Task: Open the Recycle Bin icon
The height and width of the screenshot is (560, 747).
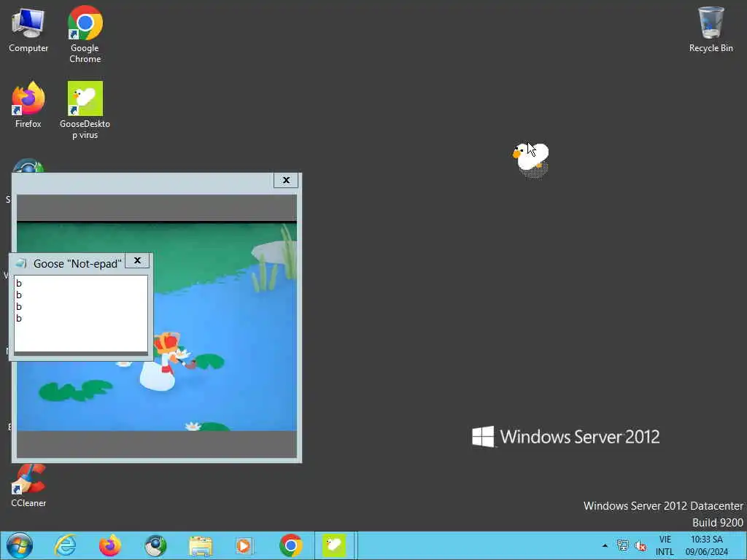Action: tap(711, 29)
